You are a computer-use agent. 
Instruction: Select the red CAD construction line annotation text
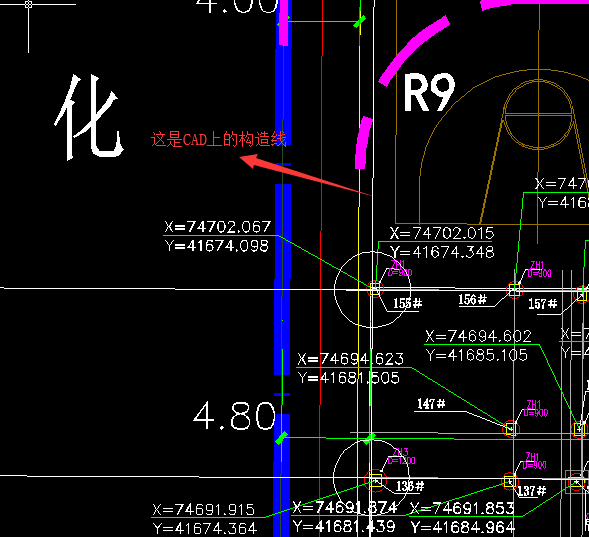point(219,139)
